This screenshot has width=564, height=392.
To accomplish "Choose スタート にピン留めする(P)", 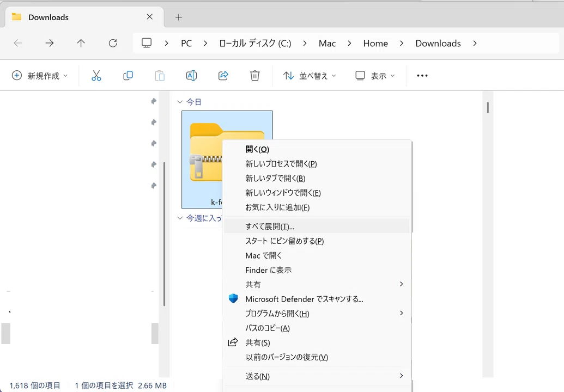I will (317, 241).
